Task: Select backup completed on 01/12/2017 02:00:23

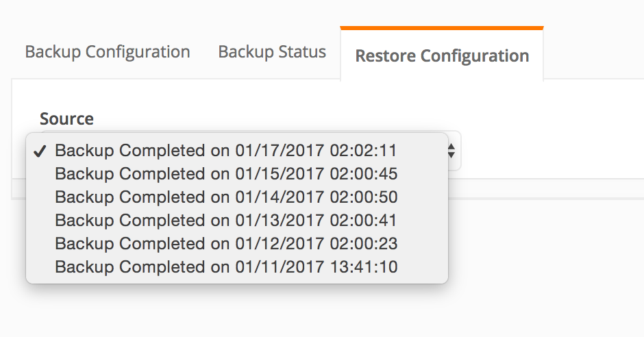Action: pos(226,244)
